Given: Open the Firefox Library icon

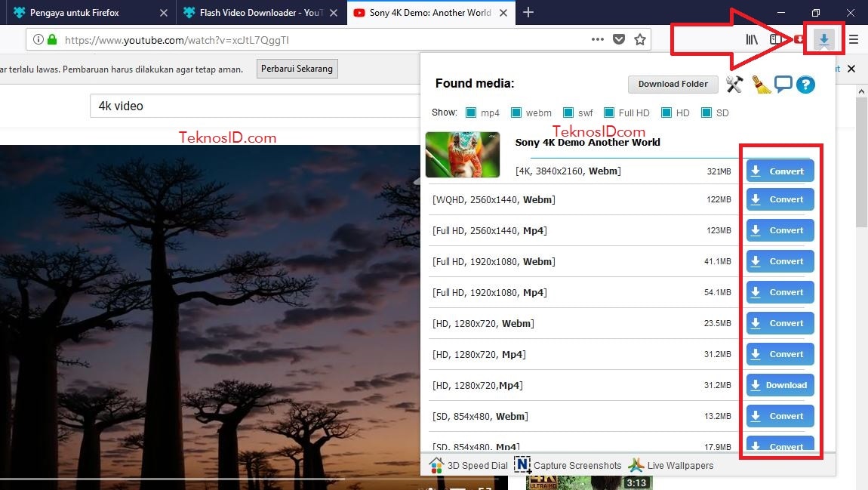Looking at the screenshot, I should (x=751, y=39).
